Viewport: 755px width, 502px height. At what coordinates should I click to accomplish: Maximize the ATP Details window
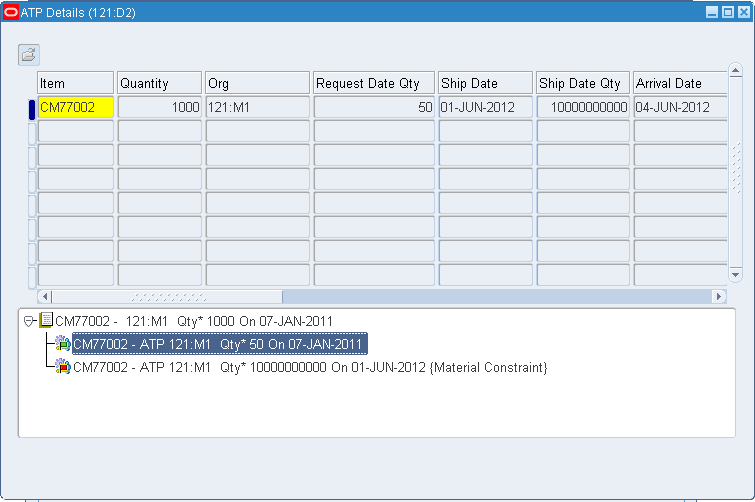click(x=728, y=12)
